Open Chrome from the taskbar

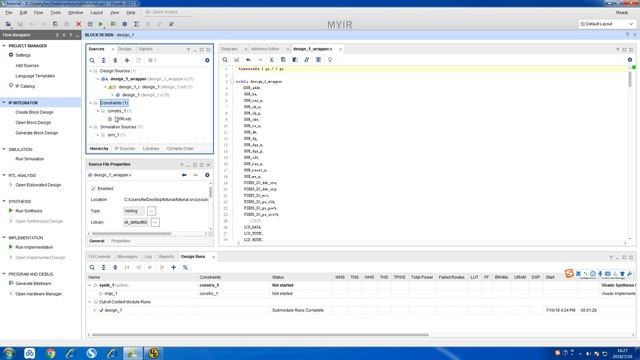point(51,353)
